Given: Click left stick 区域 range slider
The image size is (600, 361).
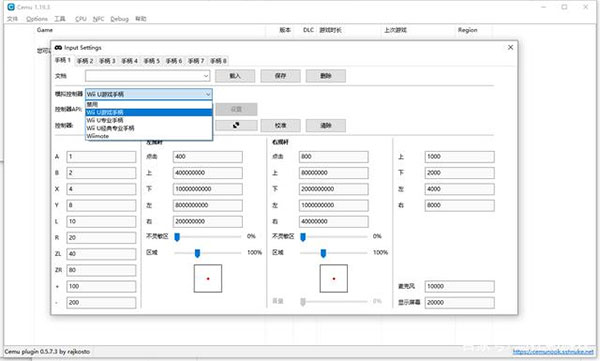Looking at the screenshot, I should (x=208, y=253).
